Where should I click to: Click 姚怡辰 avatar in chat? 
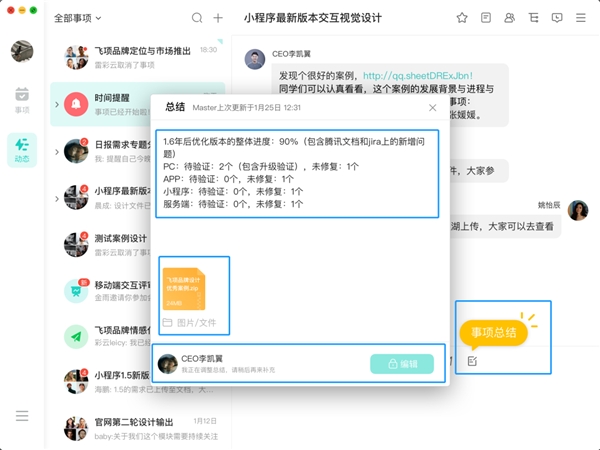[x=578, y=210]
